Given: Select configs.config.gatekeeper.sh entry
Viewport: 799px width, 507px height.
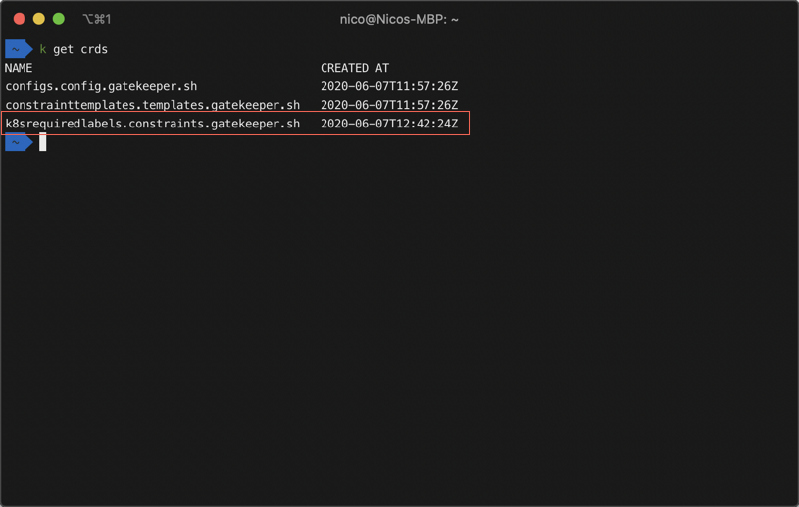Looking at the screenshot, I should [x=101, y=86].
